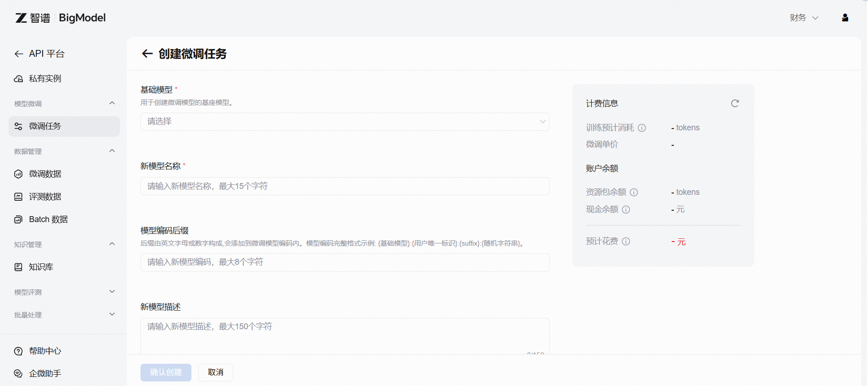868x386 pixels.
Task: Click the 取消 button
Action: click(216, 372)
